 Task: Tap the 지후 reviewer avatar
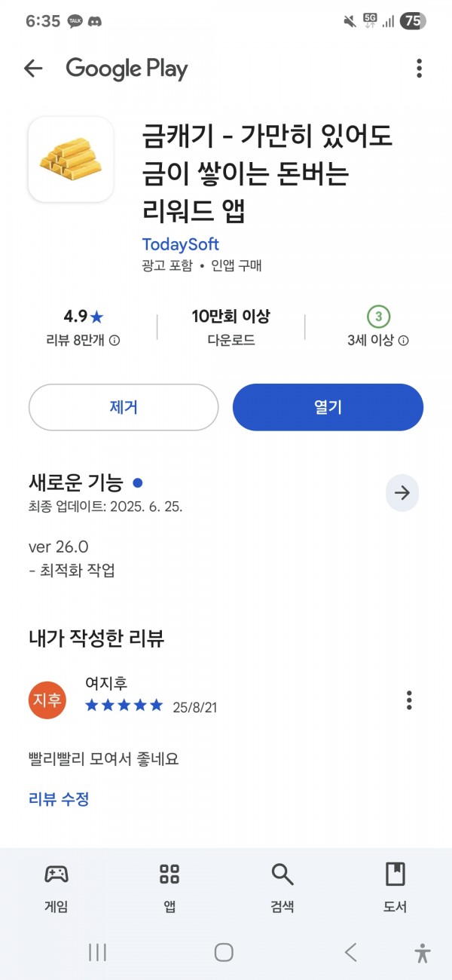(x=47, y=700)
